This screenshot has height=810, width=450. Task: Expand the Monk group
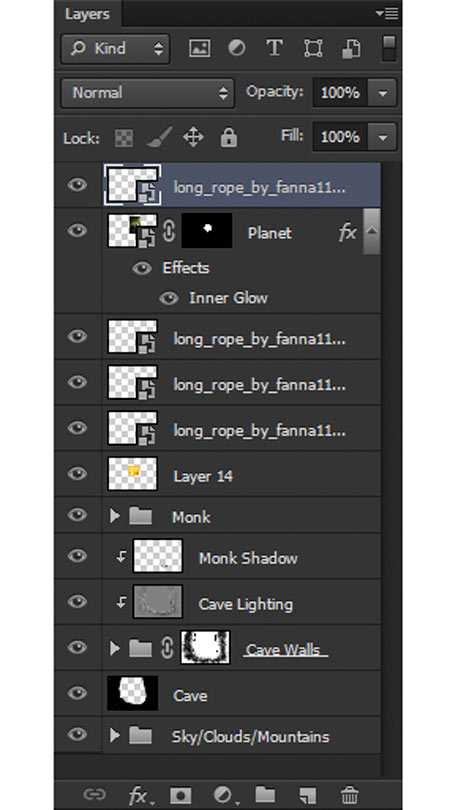click(115, 516)
